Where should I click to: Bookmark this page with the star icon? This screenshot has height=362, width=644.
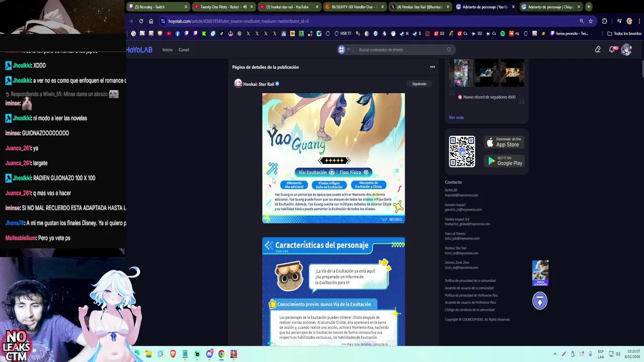coord(591,21)
